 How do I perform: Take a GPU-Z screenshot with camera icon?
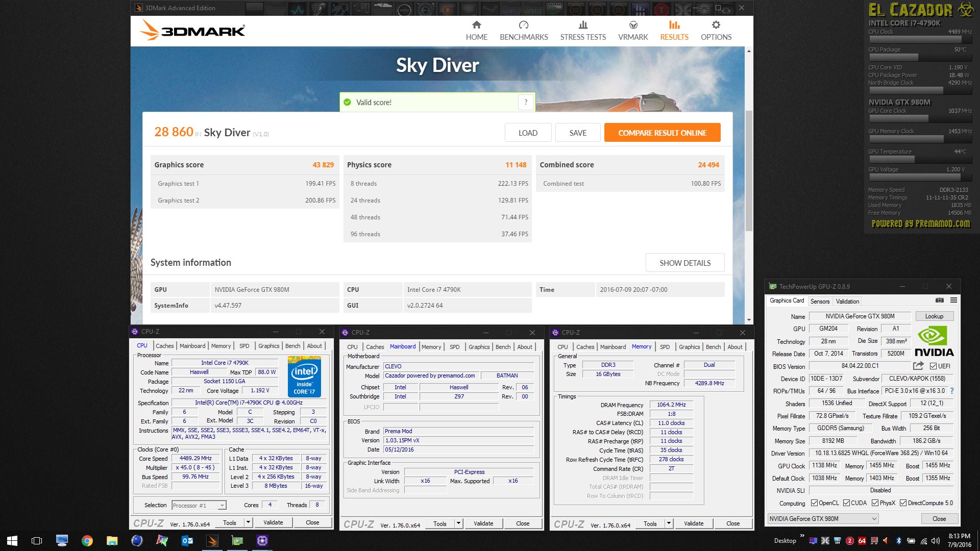coord(939,300)
